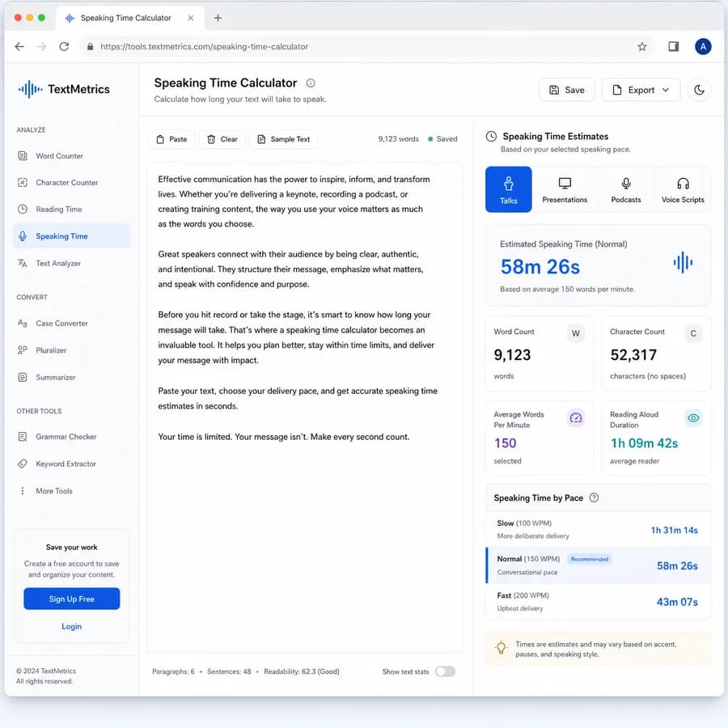Click the clock icon by Speaking Time Estimates
This screenshot has height=728, width=728.
[491, 137]
